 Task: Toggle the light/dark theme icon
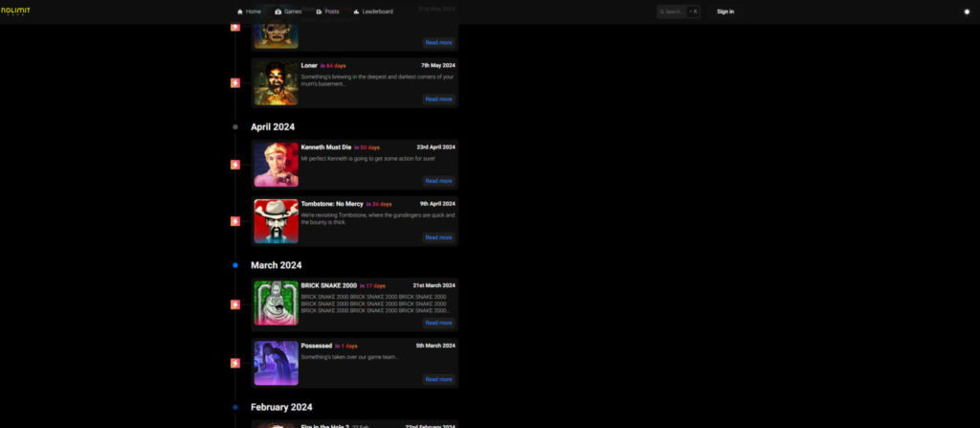point(967,11)
